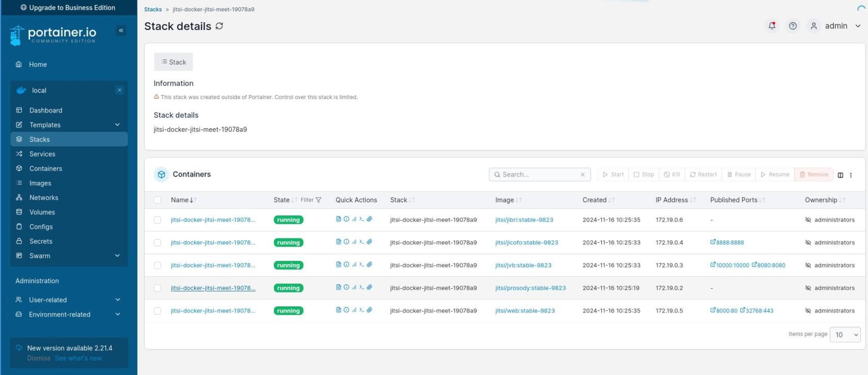The image size is (868, 375).
Task: Select the checkbox for the jibri container row
Action: point(158,220)
